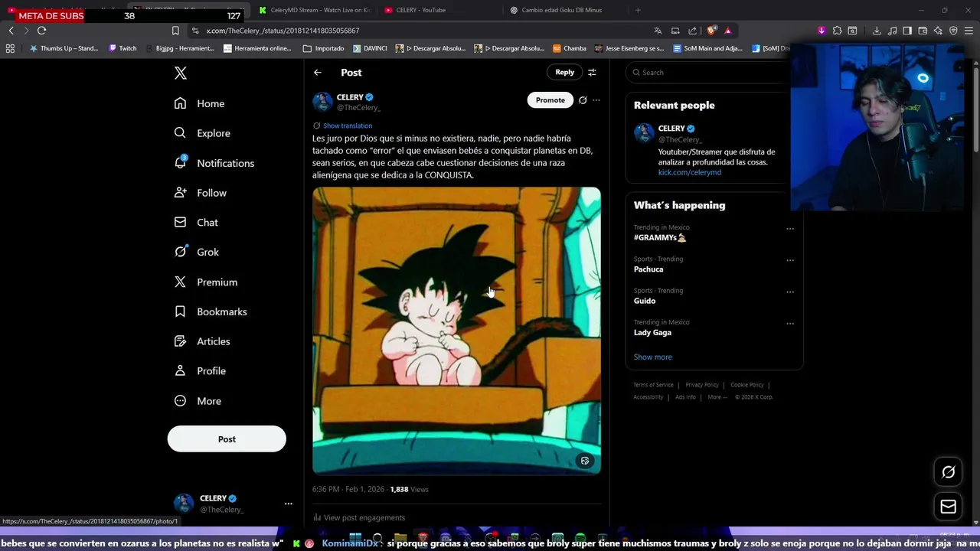
Task: Open options dots for Guido trend
Action: point(790,292)
